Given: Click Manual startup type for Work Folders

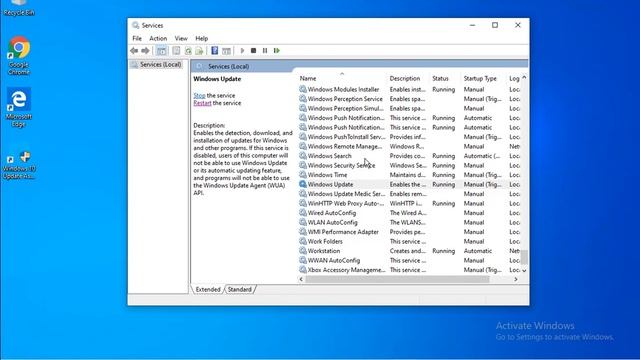Looking at the screenshot, I should pos(474,241).
